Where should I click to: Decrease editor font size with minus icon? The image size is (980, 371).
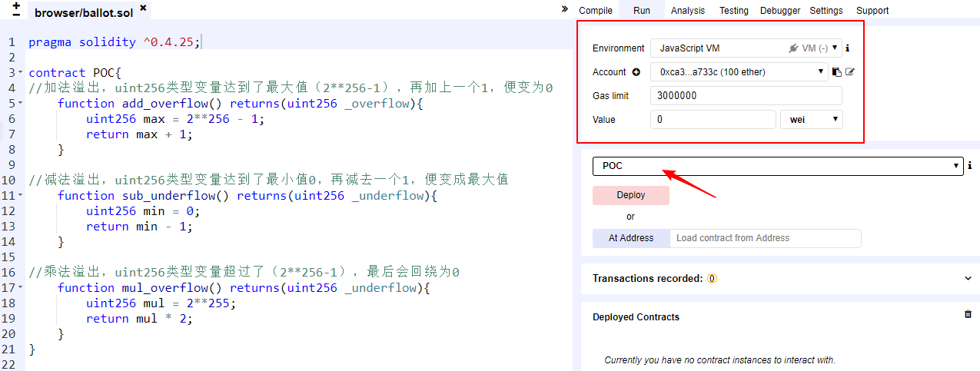point(17,15)
